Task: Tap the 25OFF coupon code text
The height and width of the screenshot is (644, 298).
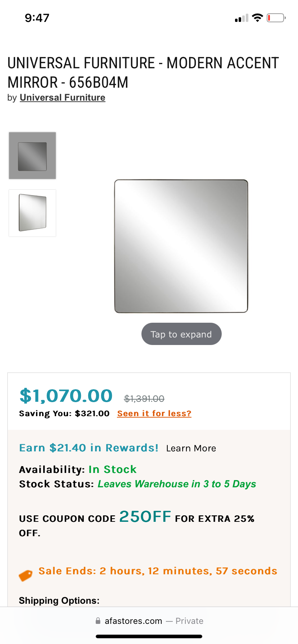Action: click(x=145, y=517)
